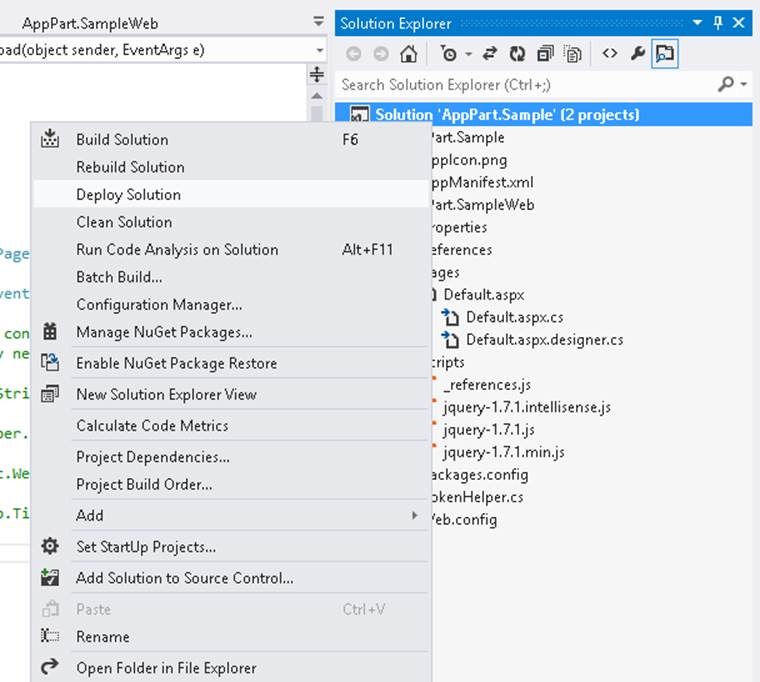Select Add Solution to Source Control... entry

(x=185, y=578)
